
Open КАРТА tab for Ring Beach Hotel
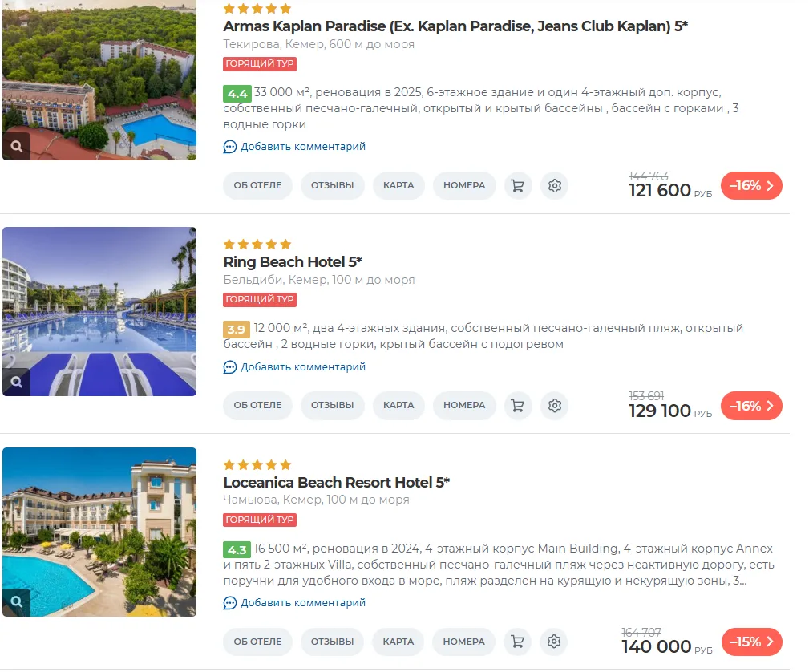(x=398, y=406)
